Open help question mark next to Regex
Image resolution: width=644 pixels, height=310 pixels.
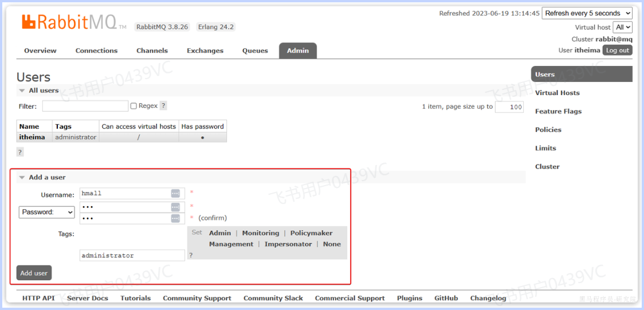tap(163, 106)
